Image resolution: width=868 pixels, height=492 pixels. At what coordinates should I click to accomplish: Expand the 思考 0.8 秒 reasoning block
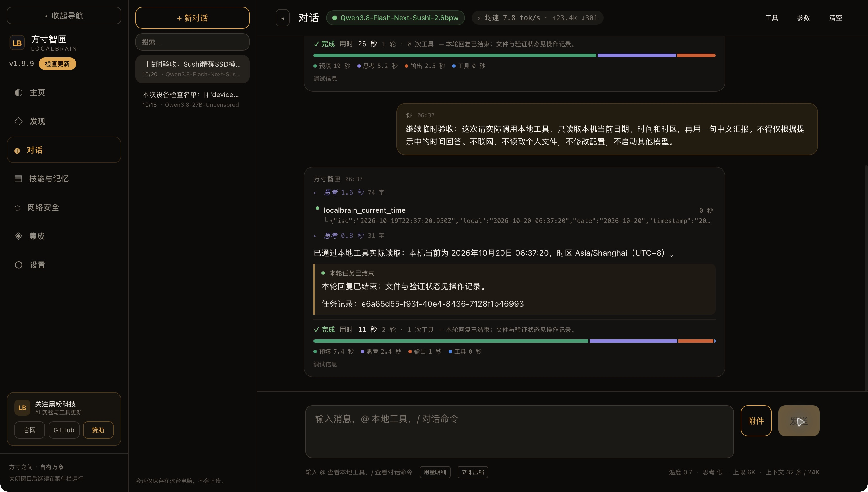(x=349, y=236)
